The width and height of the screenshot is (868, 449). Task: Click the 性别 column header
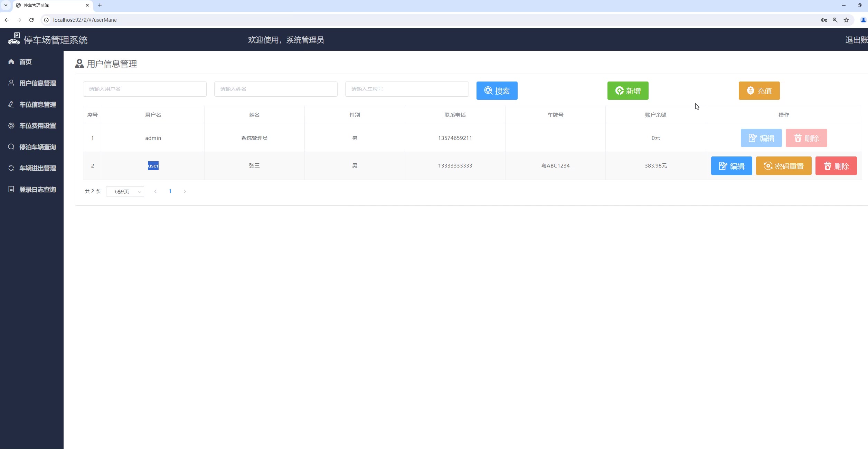click(x=355, y=115)
